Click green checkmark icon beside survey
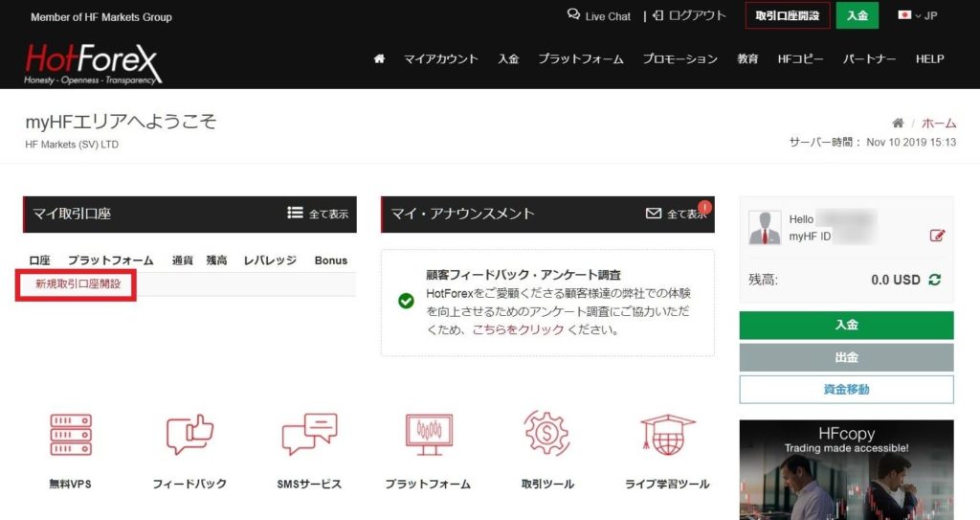The width and height of the screenshot is (980, 520). pyautogui.click(x=406, y=301)
